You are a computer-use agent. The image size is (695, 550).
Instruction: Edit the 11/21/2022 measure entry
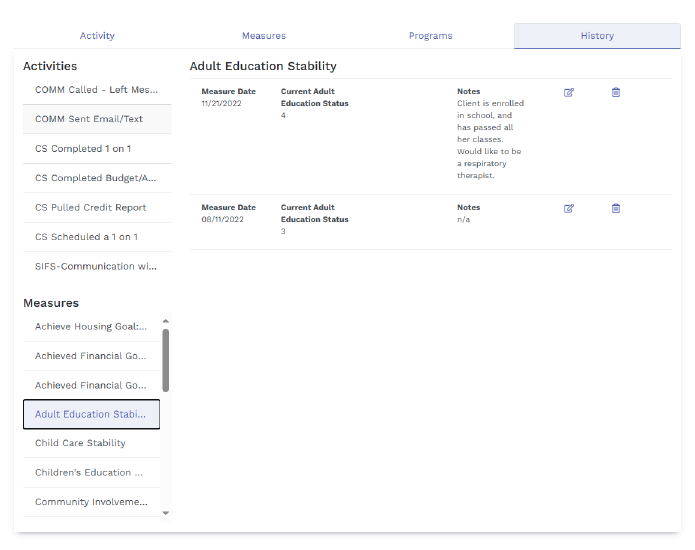click(569, 93)
